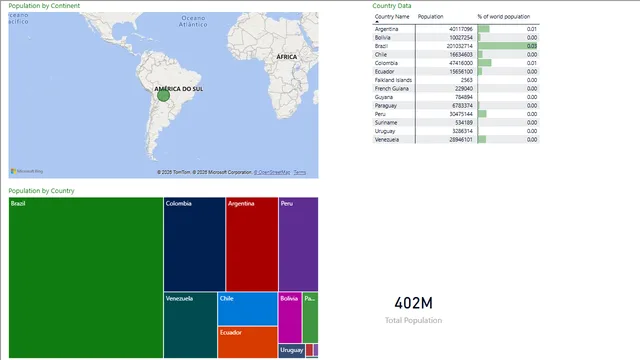The image size is (640, 360).
Task: Select the Brazil tile in the treemap
Action: coord(86,278)
